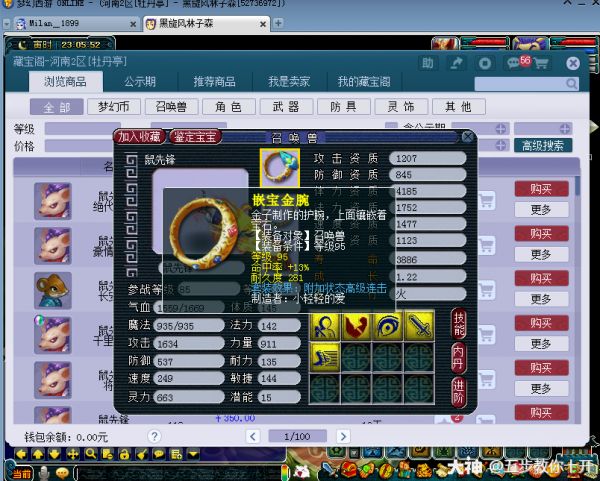Select the red arm skill icon

[356, 326]
